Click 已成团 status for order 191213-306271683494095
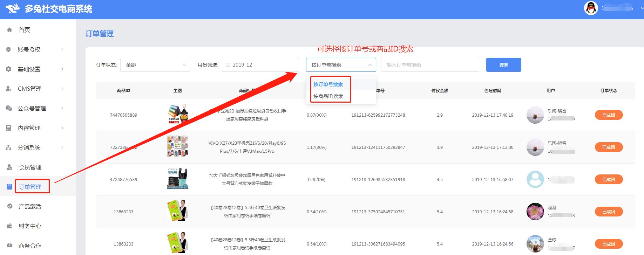The height and width of the screenshot is (255, 644). pyautogui.click(x=609, y=244)
